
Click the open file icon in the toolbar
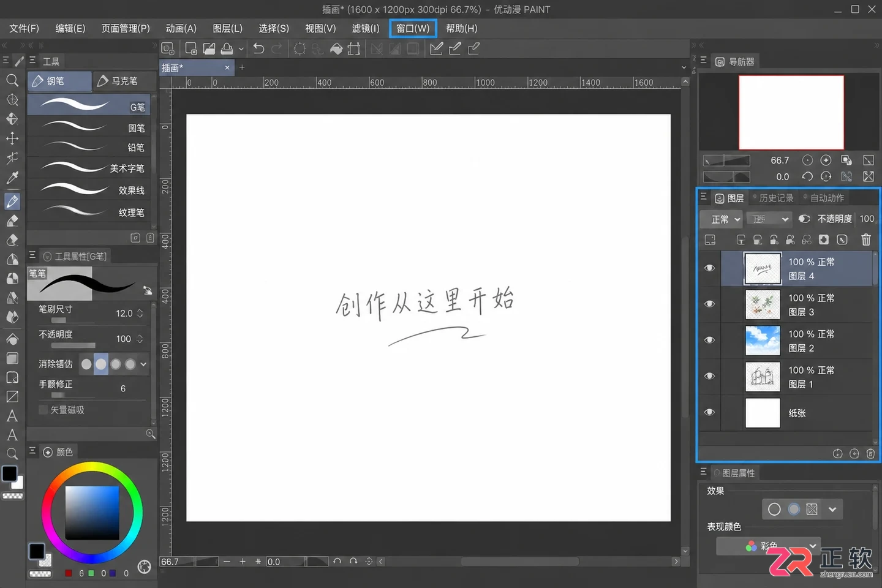[x=209, y=48]
